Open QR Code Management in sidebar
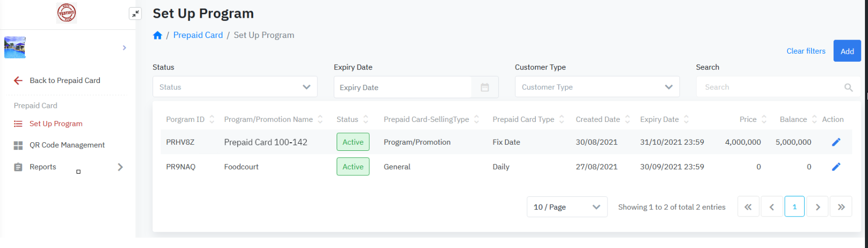 click(67, 145)
